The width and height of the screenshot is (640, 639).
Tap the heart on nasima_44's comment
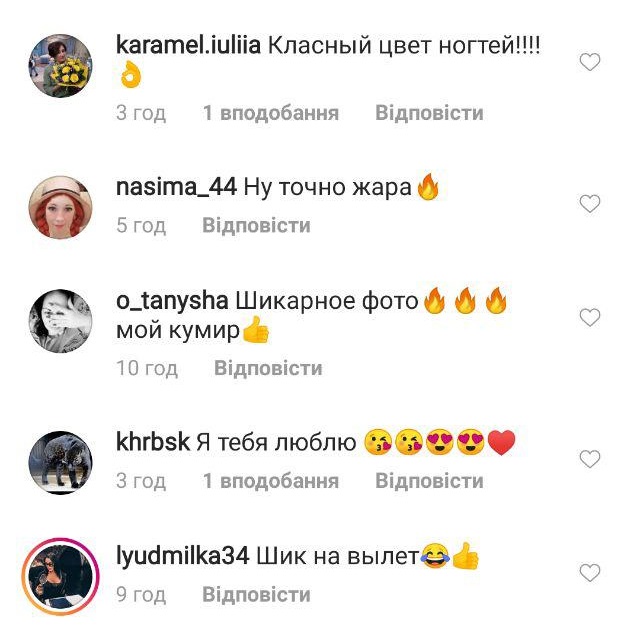[x=590, y=204]
